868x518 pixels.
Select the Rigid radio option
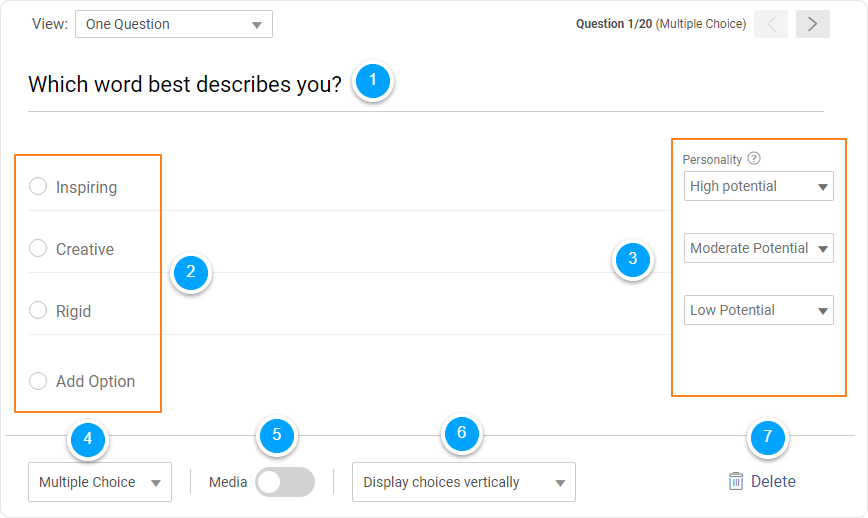click(38, 310)
